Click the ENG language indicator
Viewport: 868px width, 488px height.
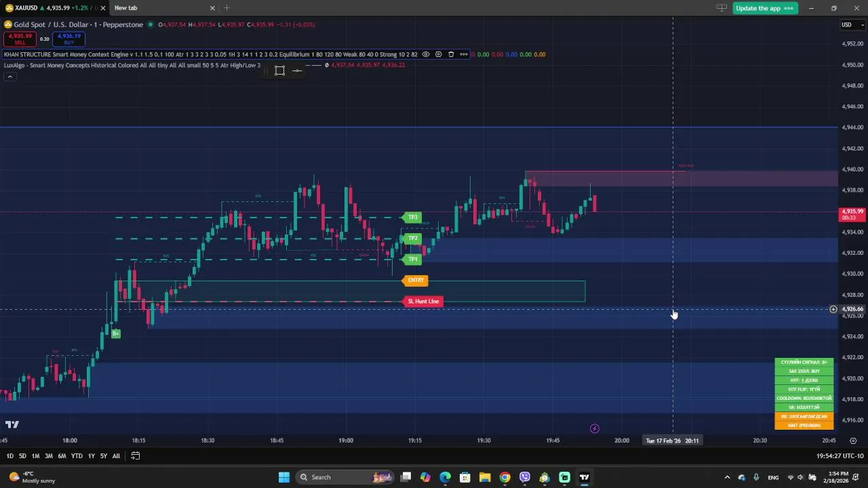pyautogui.click(x=773, y=477)
